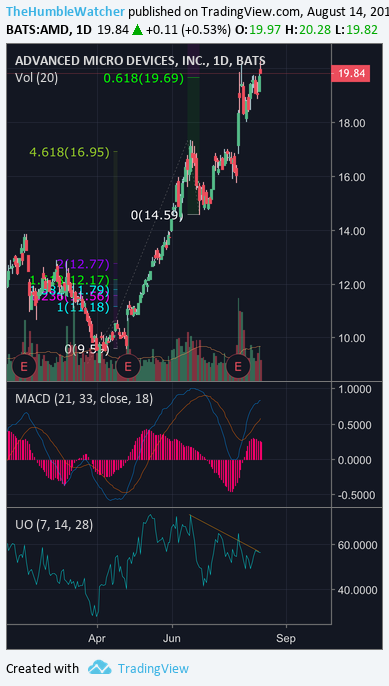Click the +0.11 (+0.53%) change value
The image size is (389, 686).
pyautogui.click(x=188, y=30)
